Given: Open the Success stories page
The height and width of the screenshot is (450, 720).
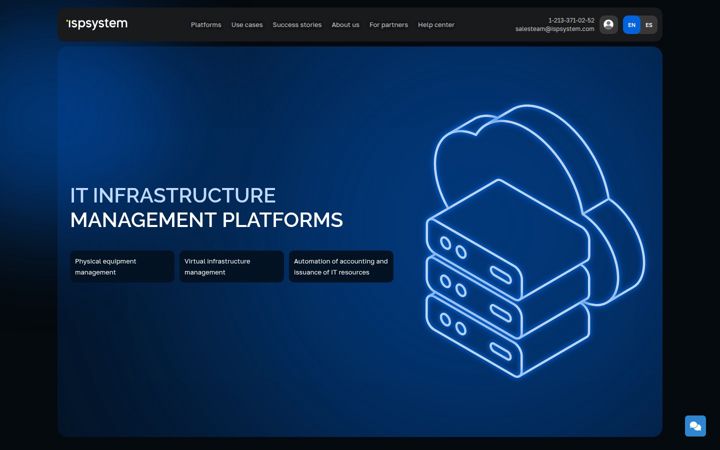Looking at the screenshot, I should [297, 25].
